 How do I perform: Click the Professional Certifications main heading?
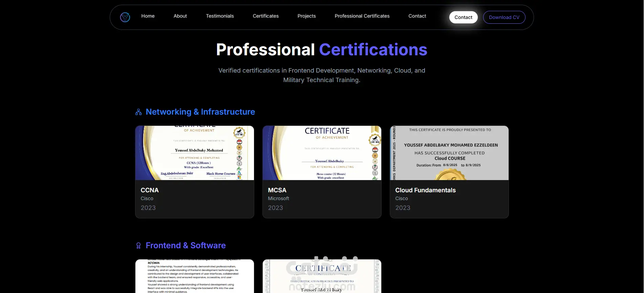322,50
